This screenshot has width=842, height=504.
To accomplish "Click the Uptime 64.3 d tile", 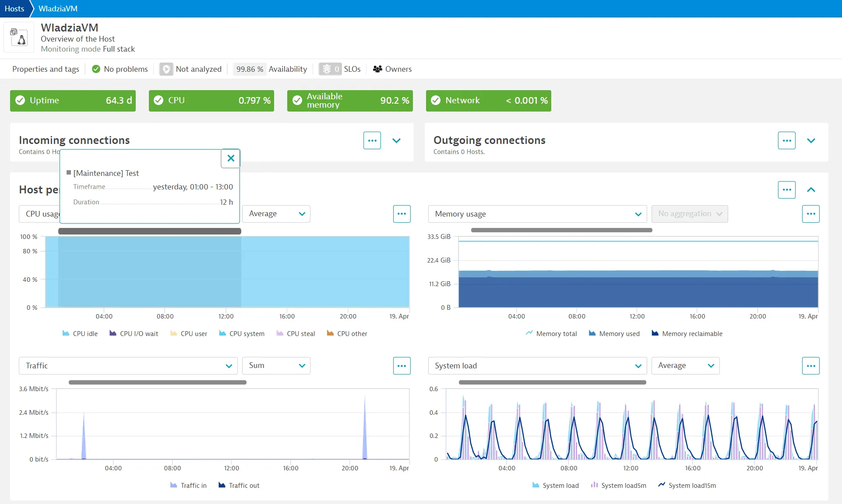I will [x=73, y=101].
